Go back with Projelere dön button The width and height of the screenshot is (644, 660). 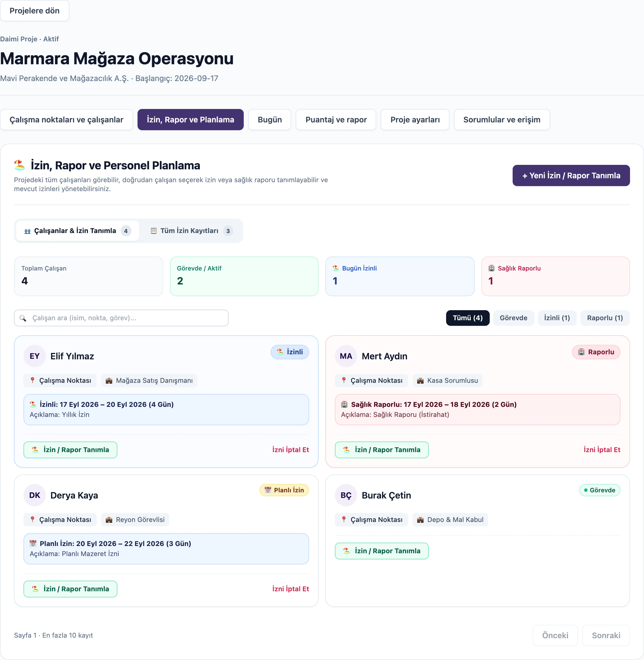(34, 11)
